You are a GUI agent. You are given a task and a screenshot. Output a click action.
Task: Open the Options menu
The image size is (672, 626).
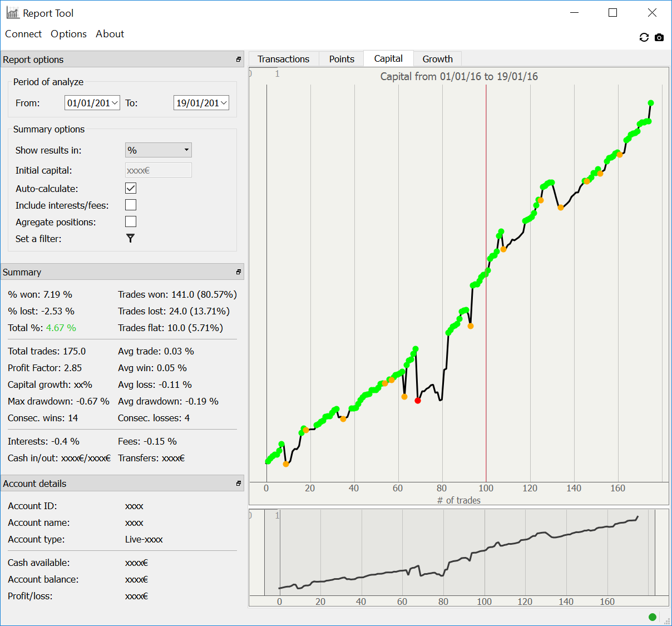coord(68,34)
